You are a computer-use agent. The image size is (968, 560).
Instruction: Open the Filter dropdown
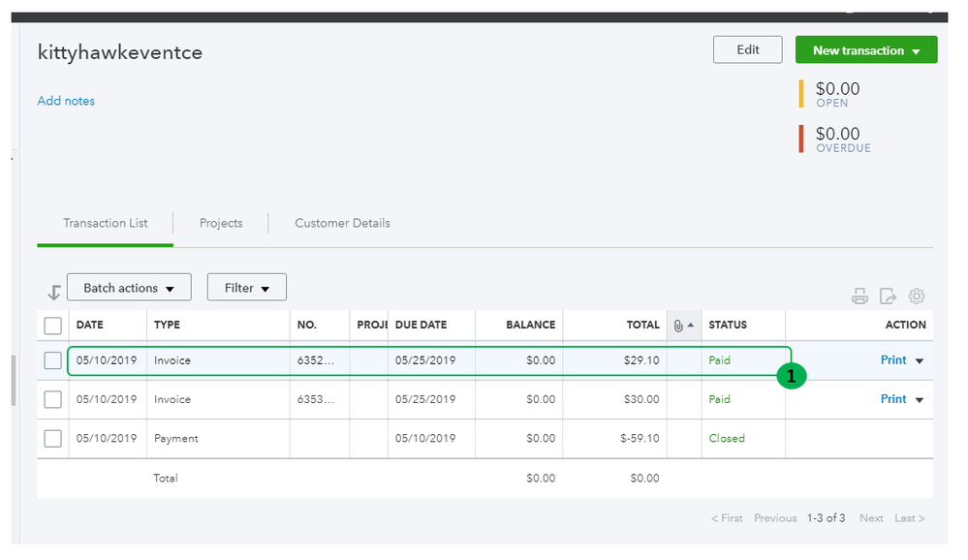(x=247, y=288)
